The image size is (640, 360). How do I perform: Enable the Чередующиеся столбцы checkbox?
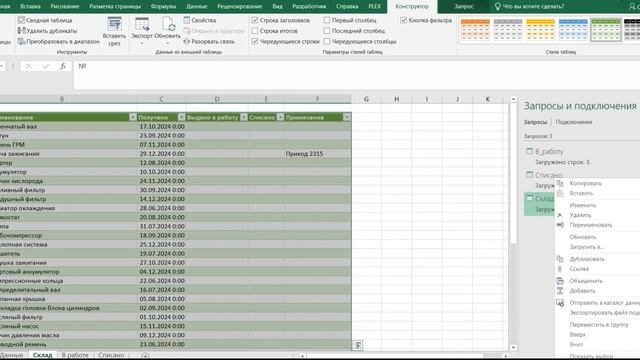pos(327,41)
